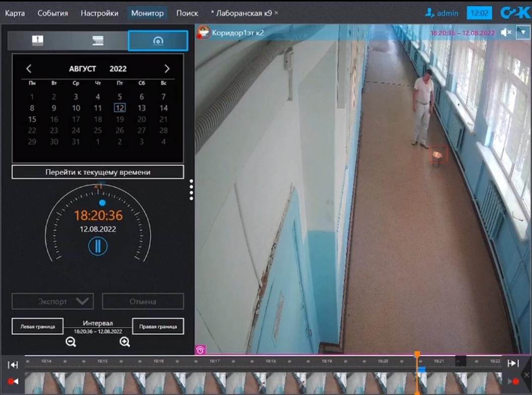Toggle the red record button at bottom left
Viewport: 532px width, 395px height.
click(x=13, y=381)
